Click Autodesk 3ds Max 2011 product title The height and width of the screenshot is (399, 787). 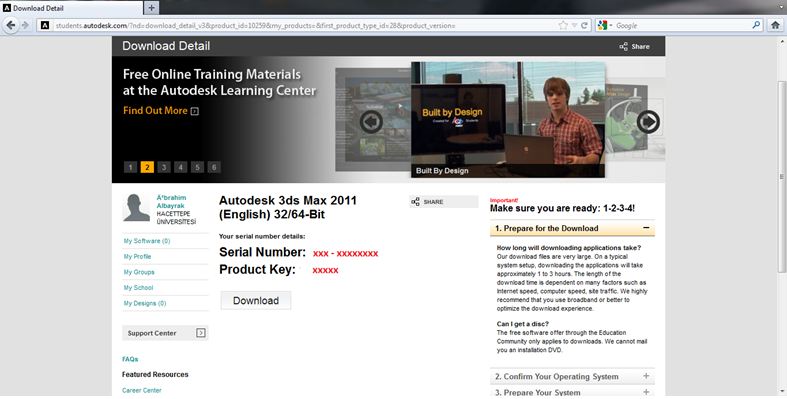pyautogui.click(x=288, y=207)
